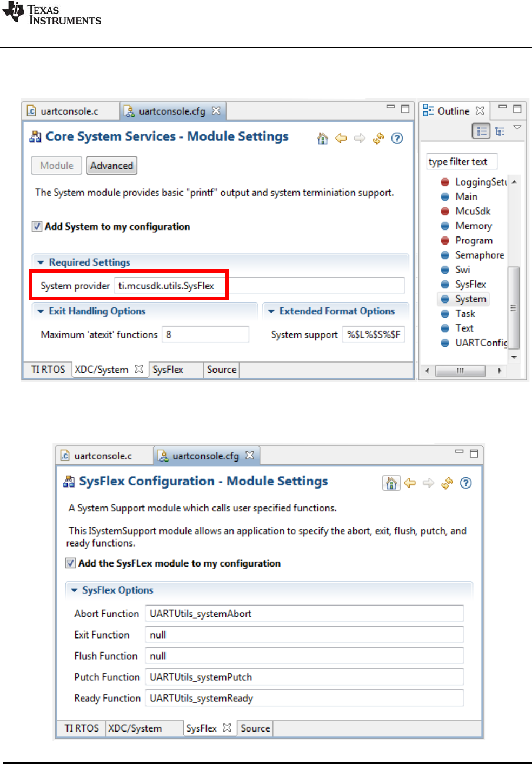Screen dimensions: 532x770
Task: Click Outline vertical scrollbar thumb
Action: tap(514, 308)
